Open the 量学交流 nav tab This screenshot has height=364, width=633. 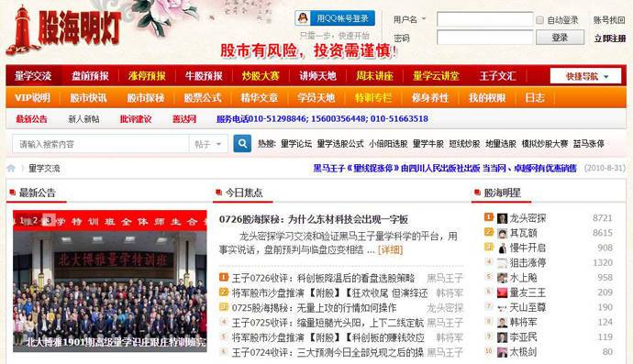click(33, 75)
